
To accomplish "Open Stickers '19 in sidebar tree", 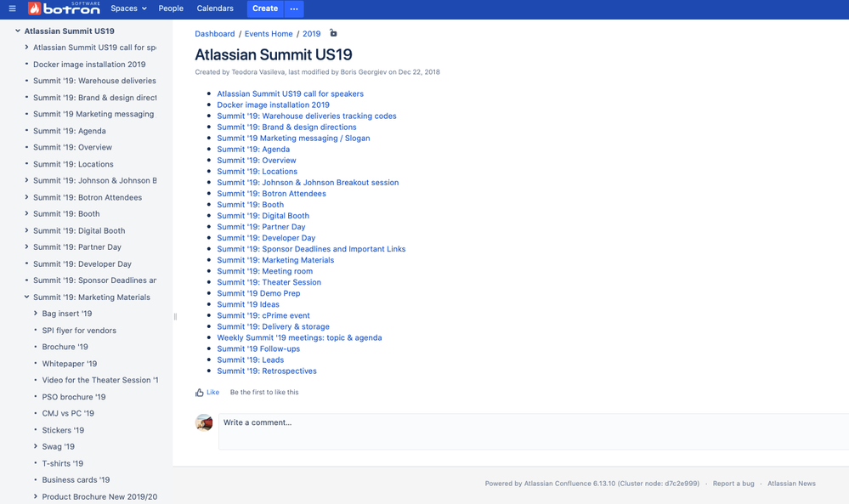I will tap(63, 430).
